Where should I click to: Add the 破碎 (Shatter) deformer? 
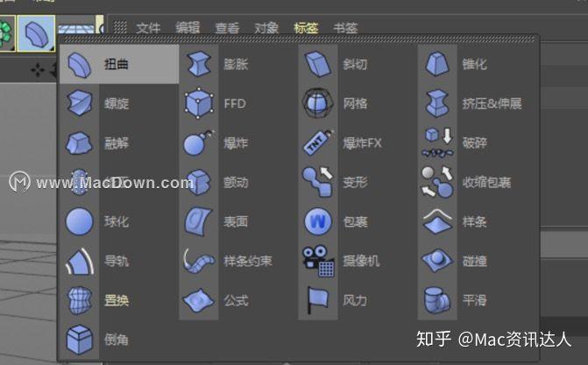(477, 143)
